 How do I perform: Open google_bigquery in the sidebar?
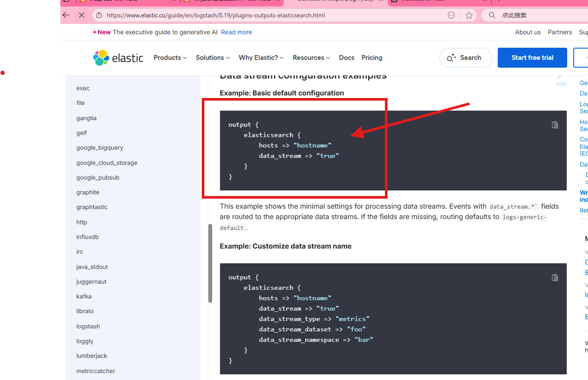pos(100,147)
